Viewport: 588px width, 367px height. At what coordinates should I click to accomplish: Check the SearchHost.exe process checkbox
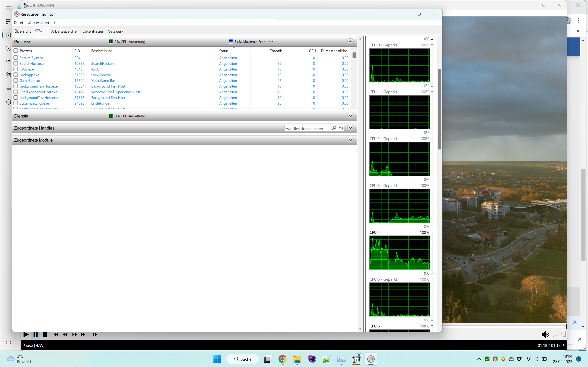tap(16, 63)
